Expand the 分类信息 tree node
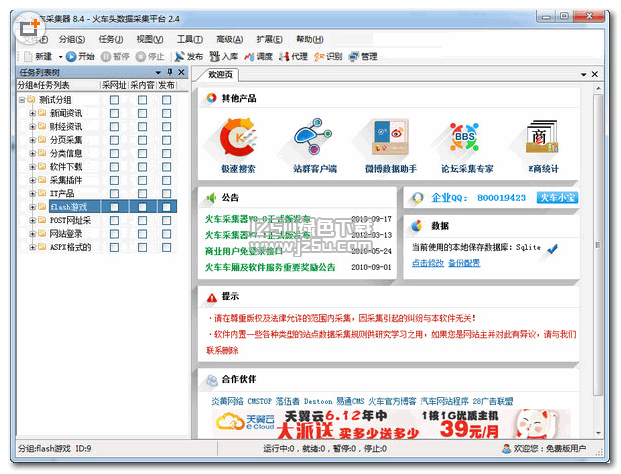The width and height of the screenshot is (621, 474). pyautogui.click(x=33, y=153)
